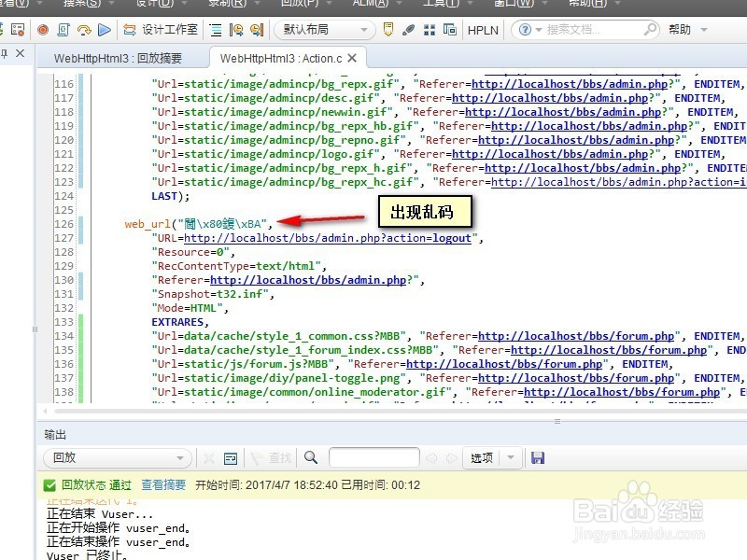Open the 默认布局 layout dropdown

[x=324, y=30]
